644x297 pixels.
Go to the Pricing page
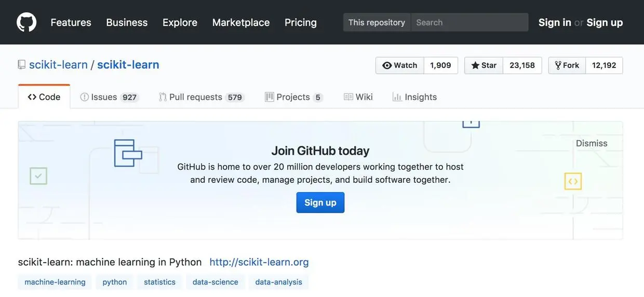tap(301, 22)
